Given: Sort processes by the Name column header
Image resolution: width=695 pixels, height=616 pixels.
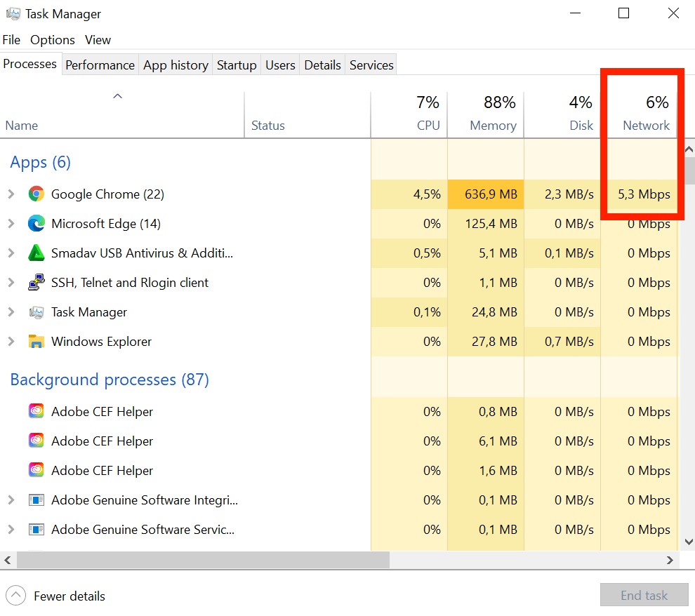Looking at the screenshot, I should [122, 115].
